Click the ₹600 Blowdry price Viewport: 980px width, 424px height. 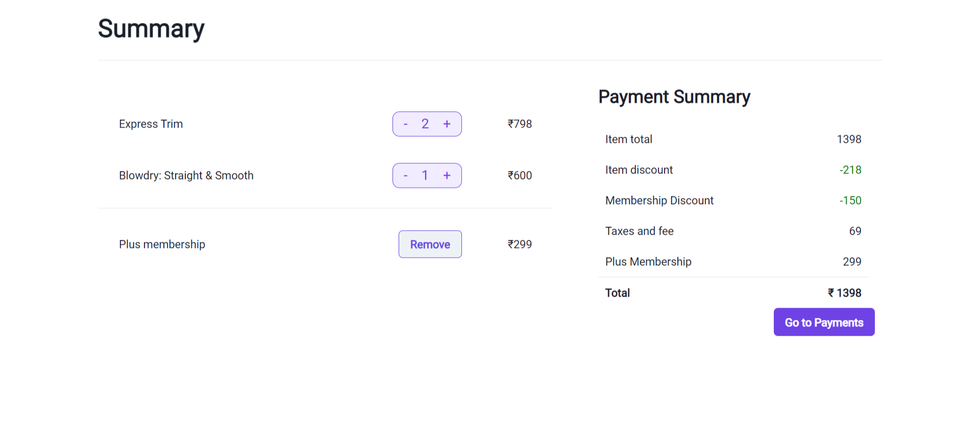520,176
